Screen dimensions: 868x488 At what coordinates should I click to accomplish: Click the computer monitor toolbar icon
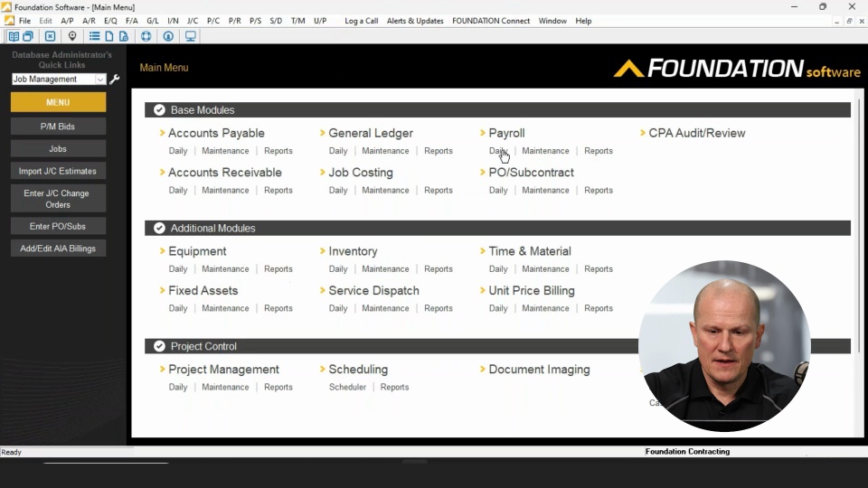191,36
